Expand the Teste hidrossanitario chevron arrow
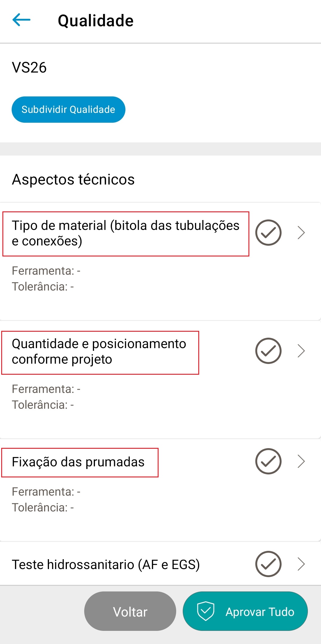Viewport: 321px width, 644px height. pos(301,564)
